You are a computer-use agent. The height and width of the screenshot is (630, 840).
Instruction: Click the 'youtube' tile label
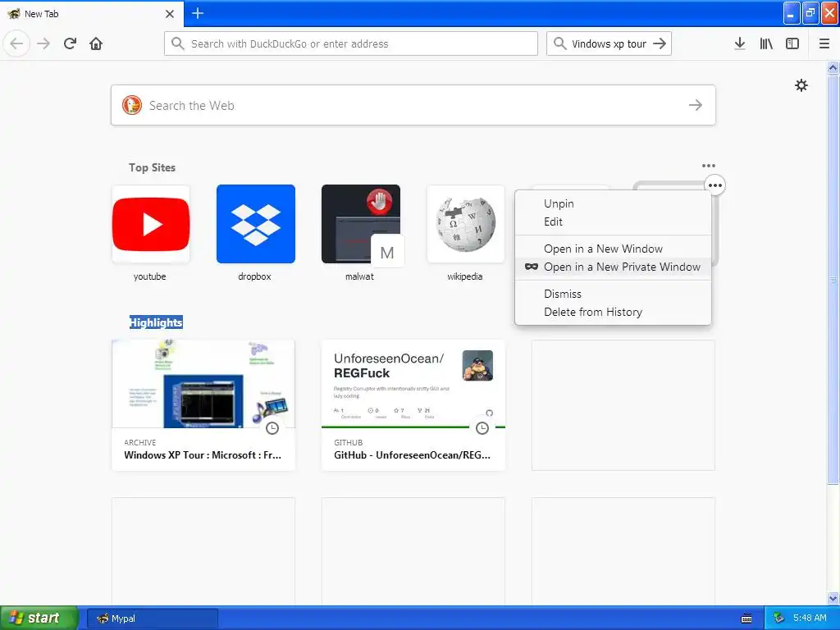click(149, 276)
